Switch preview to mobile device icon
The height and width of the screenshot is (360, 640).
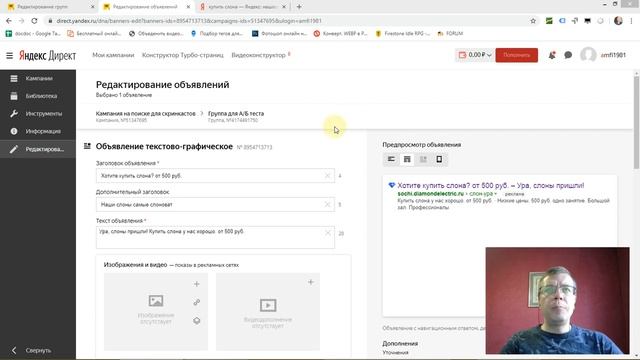pos(439,159)
